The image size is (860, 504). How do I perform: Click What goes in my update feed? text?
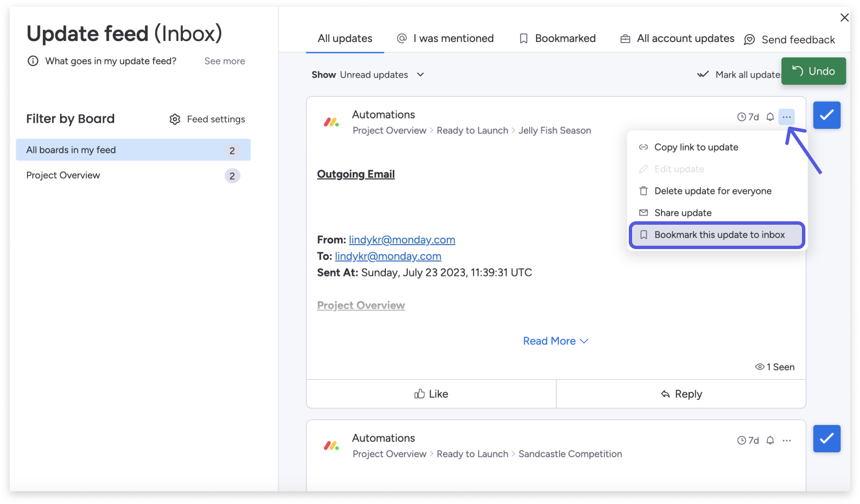pyautogui.click(x=111, y=61)
